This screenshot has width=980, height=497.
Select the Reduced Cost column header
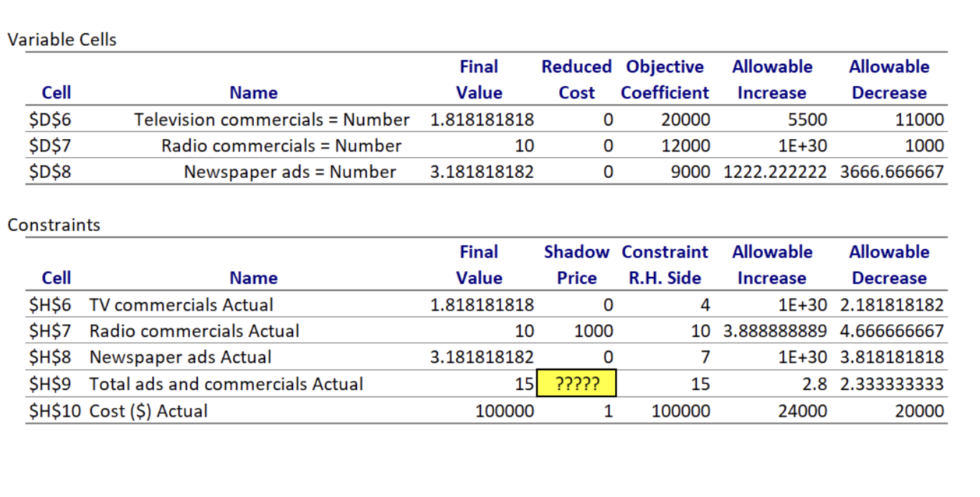[x=576, y=79]
